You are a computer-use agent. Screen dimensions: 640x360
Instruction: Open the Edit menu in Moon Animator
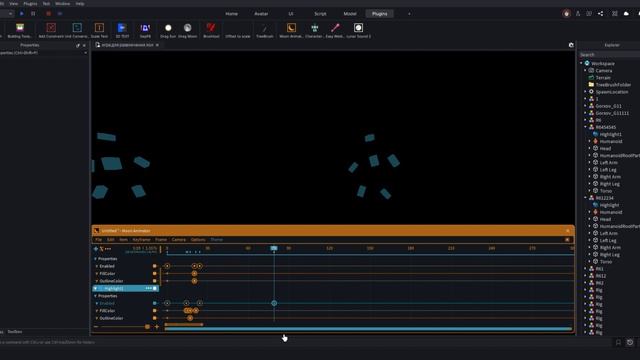[111, 240]
